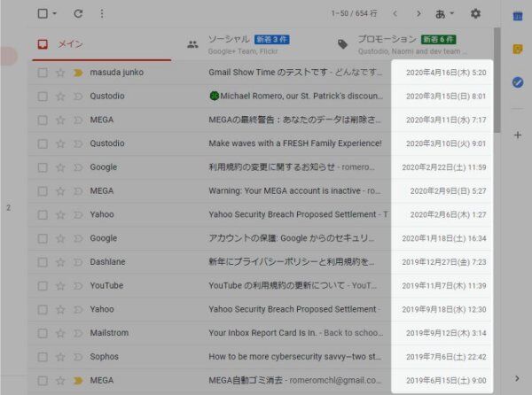Click the date 2019年7月6日(土) 22:42
This screenshot has width=532, height=395.
pyautogui.click(x=446, y=357)
